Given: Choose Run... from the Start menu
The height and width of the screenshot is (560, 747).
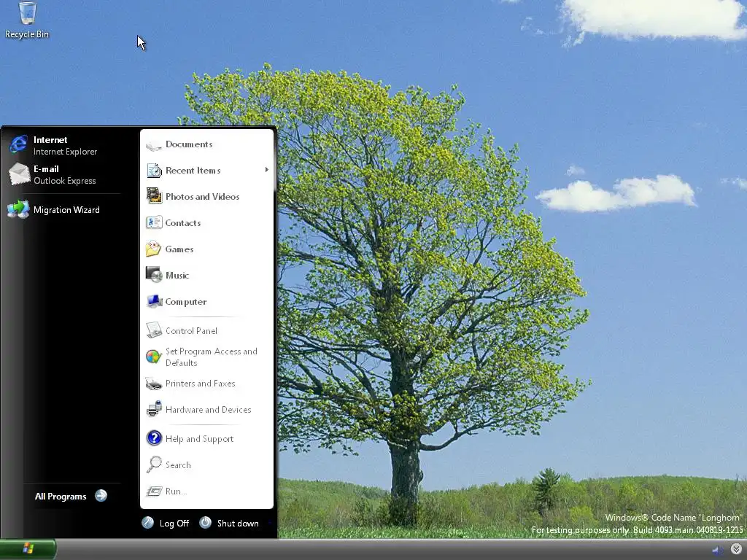Looking at the screenshot, I should [x=206, y=491].
